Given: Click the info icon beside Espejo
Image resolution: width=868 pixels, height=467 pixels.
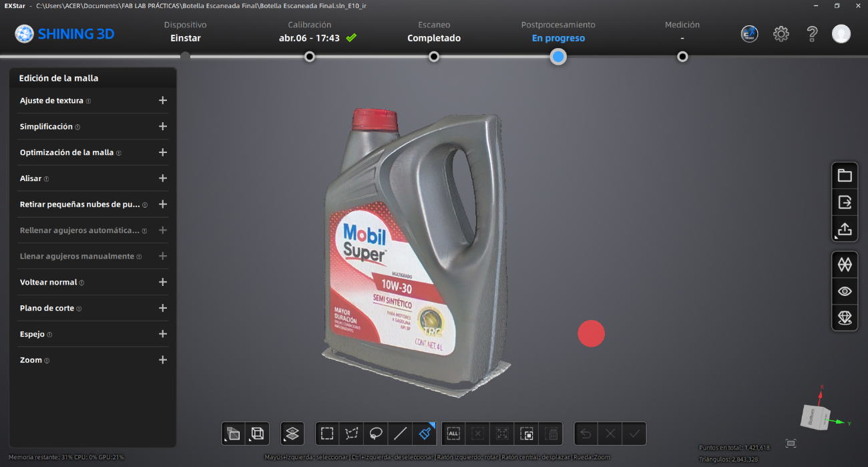Looking at the screenshot, I should (49, 335).
